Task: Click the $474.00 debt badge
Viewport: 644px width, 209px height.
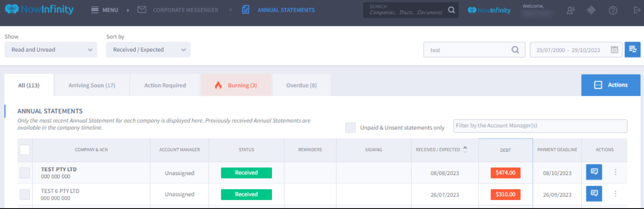Action: pos(506,173)
